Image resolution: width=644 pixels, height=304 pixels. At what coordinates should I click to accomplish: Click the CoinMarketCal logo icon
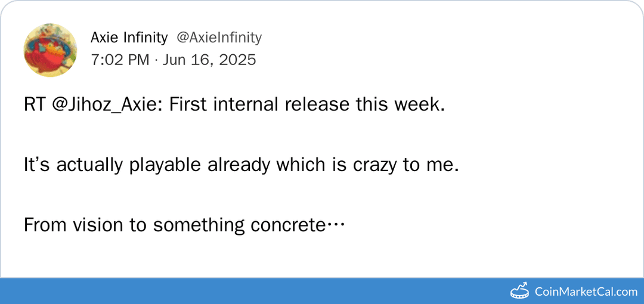[x=520, y=291]
